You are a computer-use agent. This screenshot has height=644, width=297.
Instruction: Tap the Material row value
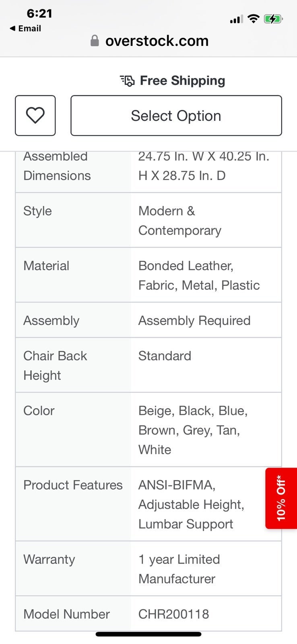[x=199, y=275]
